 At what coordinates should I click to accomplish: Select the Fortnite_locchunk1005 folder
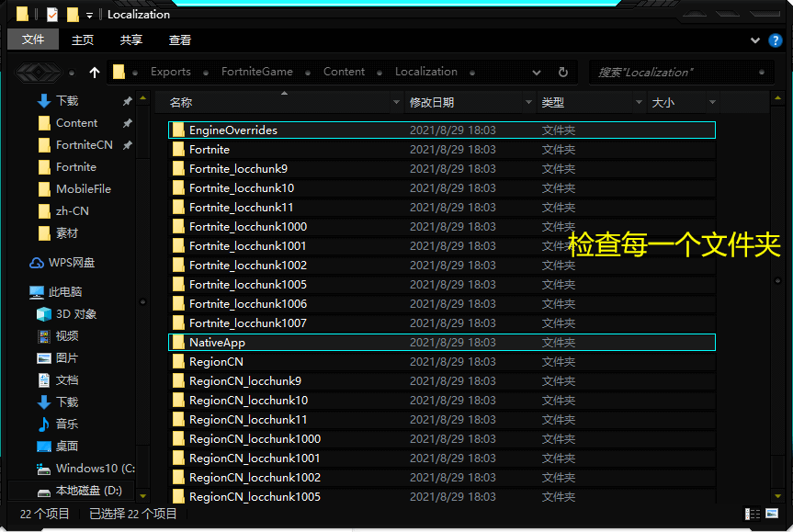coord(441,285)
